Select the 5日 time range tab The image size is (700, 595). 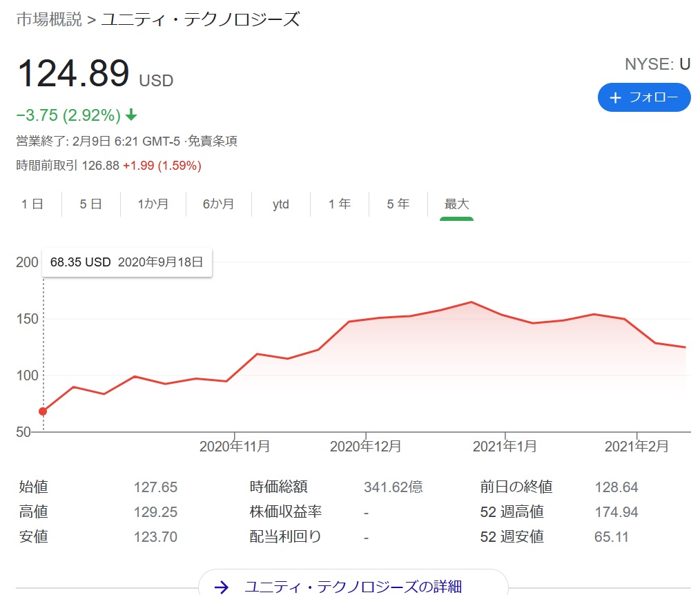click(x=91, y=204)
